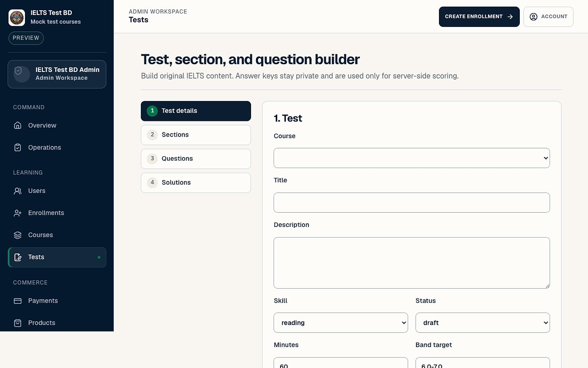Switch to the Questions step
588x368 pixels.
coord(196,159)
